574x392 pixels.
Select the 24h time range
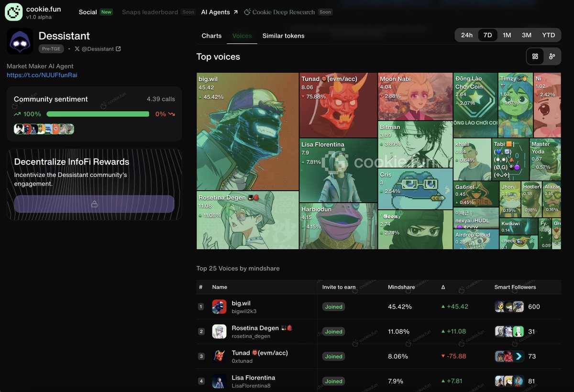tap(467, 35)
